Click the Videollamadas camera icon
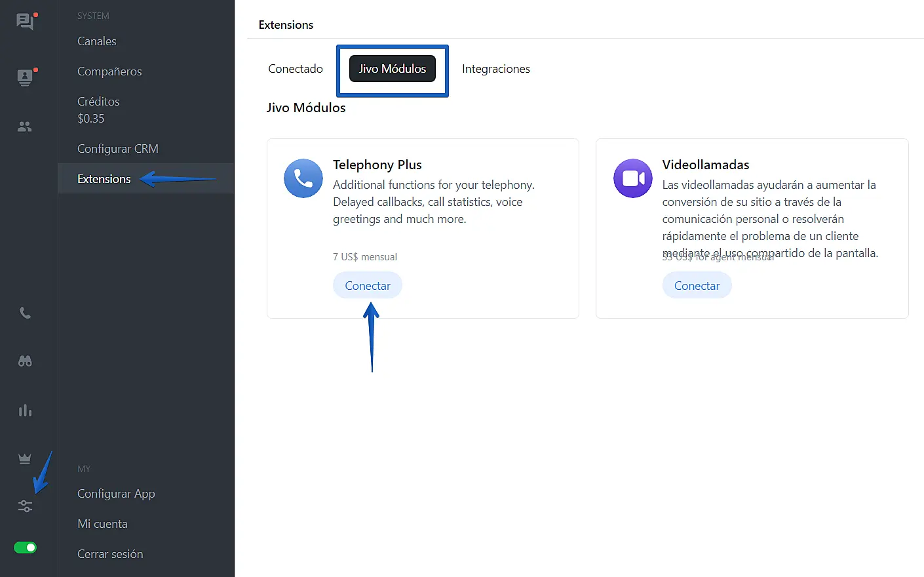The height and width of the screenshot is (577, 924). pos(633,178)
